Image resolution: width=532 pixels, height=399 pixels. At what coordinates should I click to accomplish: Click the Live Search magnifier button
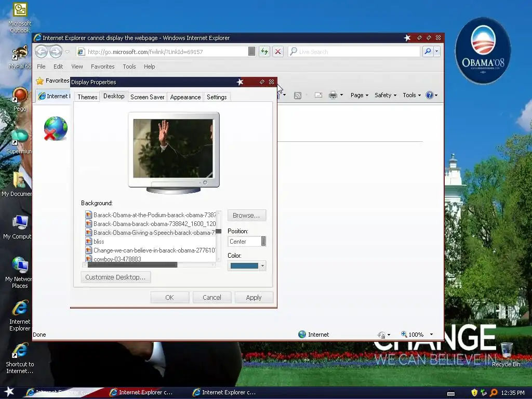tap(428, 51)
